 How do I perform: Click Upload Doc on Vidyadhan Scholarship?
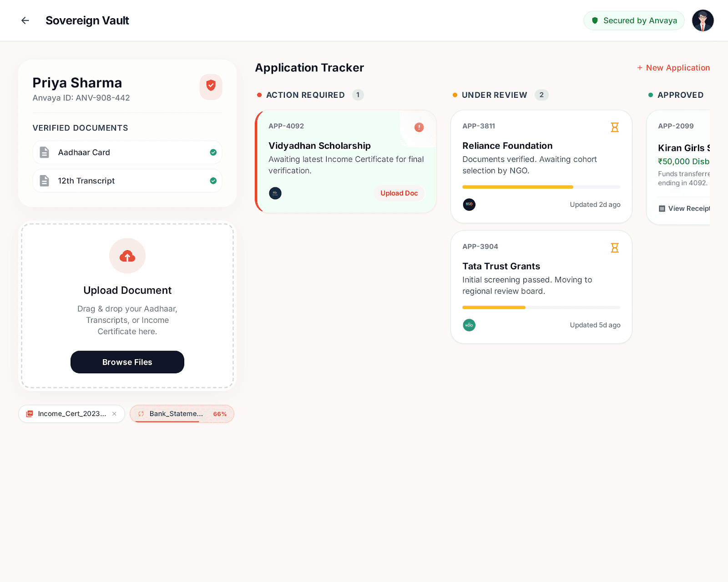coord(399,193)
